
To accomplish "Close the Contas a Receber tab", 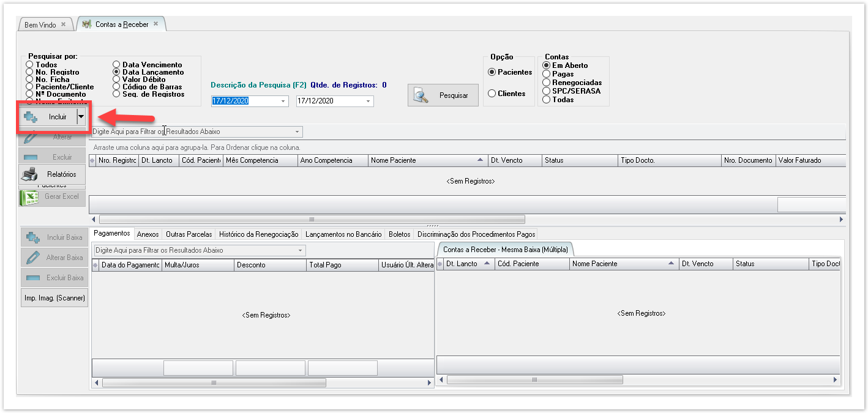I will coord(156,24).
